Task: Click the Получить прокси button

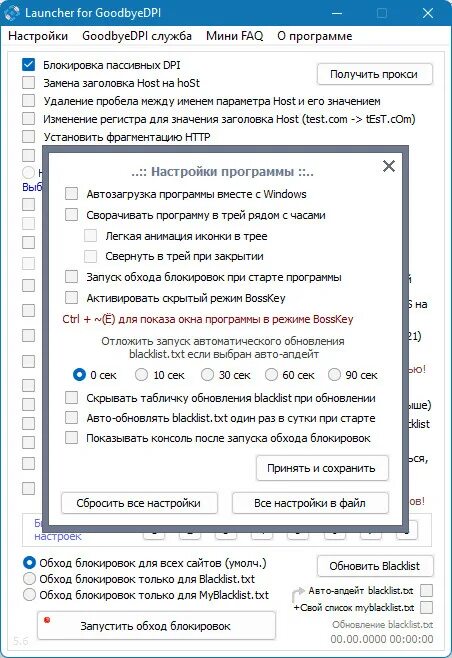Action: click(x=374, y=74)
